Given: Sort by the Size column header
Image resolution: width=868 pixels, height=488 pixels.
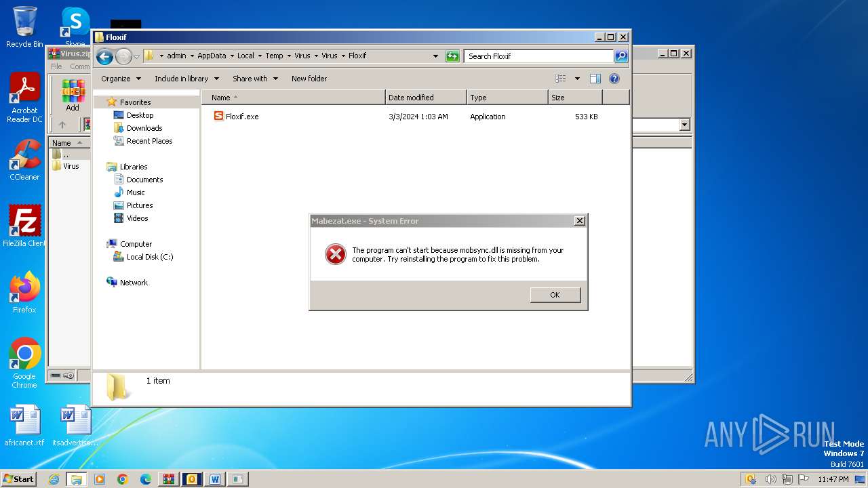Looking at the screenshot, I should (x=575, y=98).
